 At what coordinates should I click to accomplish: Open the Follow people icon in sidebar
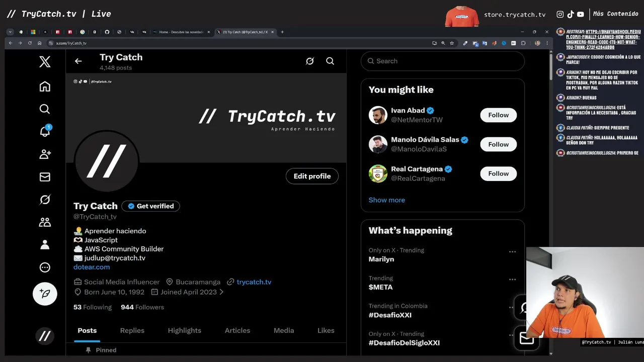(45, 154)
